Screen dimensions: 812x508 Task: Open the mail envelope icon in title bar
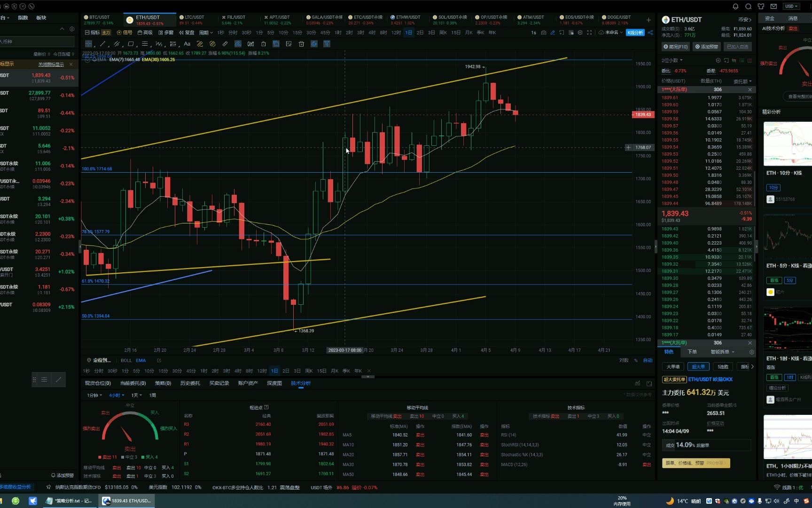773,6
